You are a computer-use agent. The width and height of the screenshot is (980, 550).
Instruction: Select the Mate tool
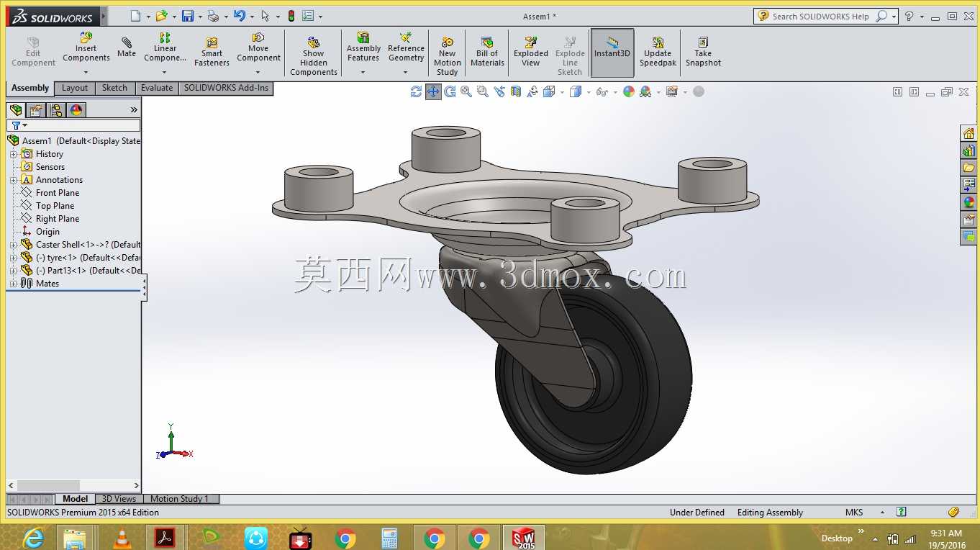click(127, 48)
